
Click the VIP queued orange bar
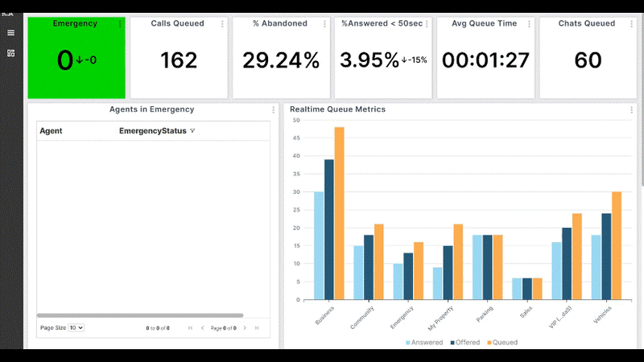[x=576, y=257]
